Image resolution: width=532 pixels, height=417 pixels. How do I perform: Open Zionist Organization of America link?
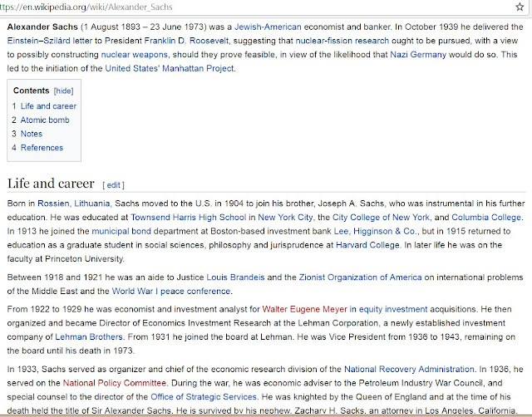coord(360,277)
